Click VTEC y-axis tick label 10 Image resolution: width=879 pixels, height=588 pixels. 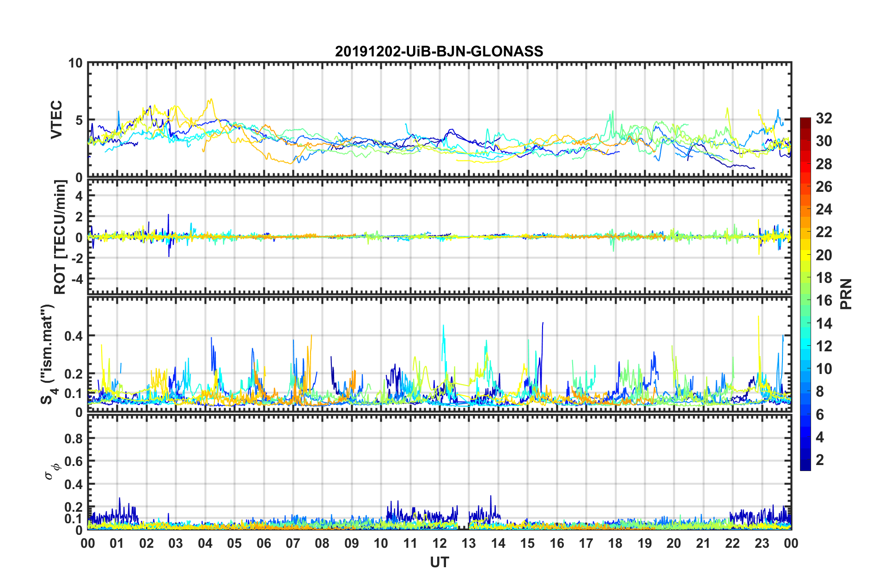[x=75, y=63]
